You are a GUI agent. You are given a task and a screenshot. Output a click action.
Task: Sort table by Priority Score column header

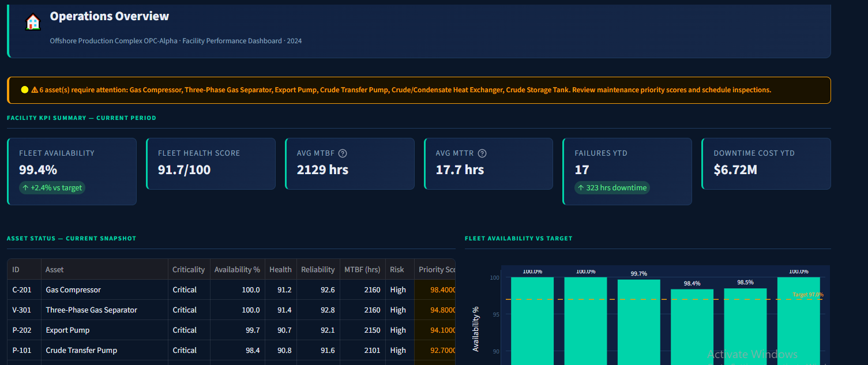435,269
